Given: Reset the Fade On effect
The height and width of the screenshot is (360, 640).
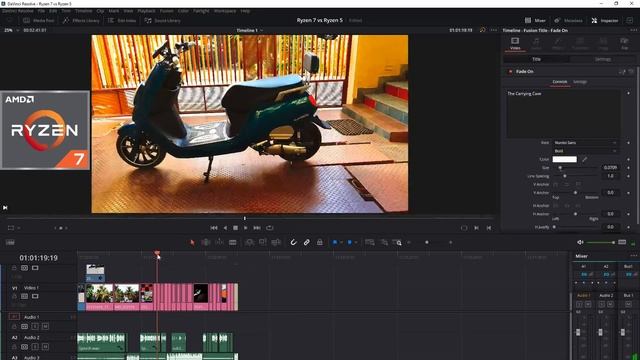Looking at the screenshot, I should coord(631,71).
